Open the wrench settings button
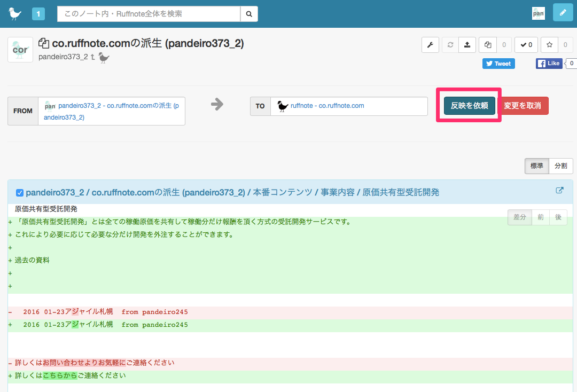Image resolution: width=577 pixels, height=392 pixels. [x=431, y=45]
